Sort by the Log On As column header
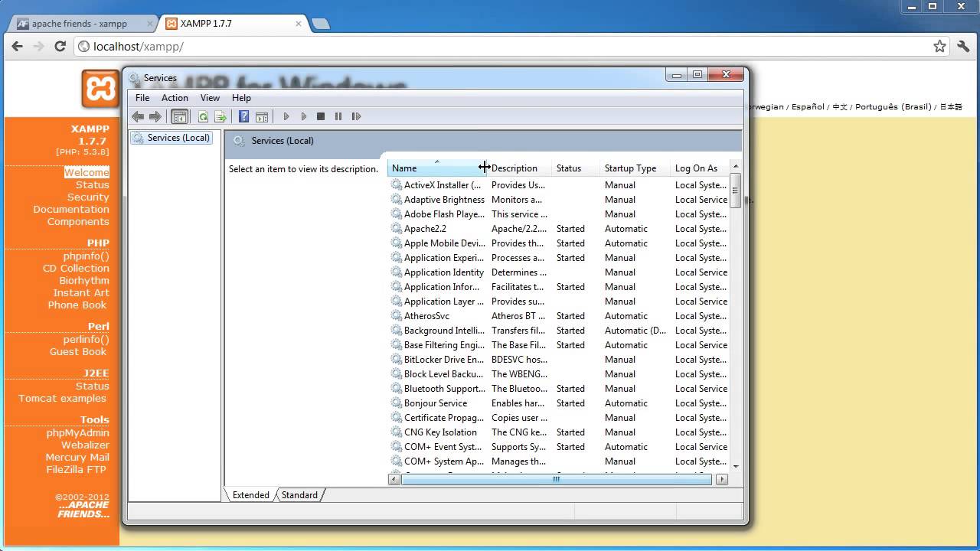 [700, 168]
